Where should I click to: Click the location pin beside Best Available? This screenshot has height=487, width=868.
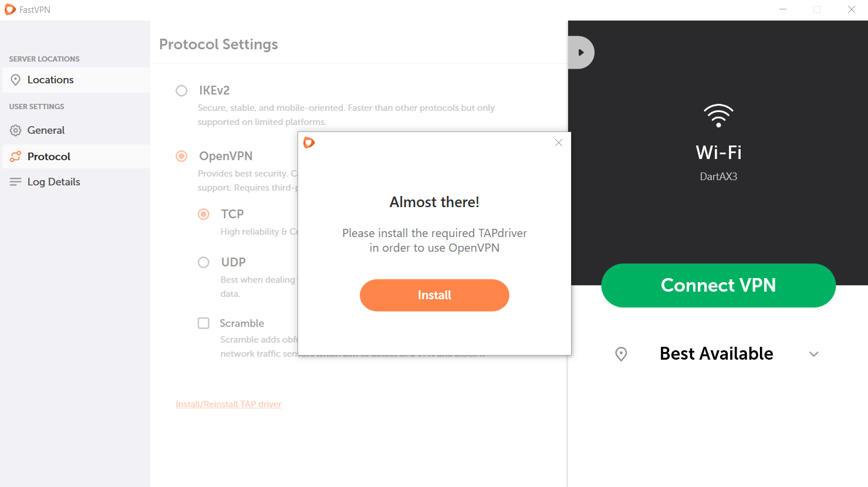(621, 354)
